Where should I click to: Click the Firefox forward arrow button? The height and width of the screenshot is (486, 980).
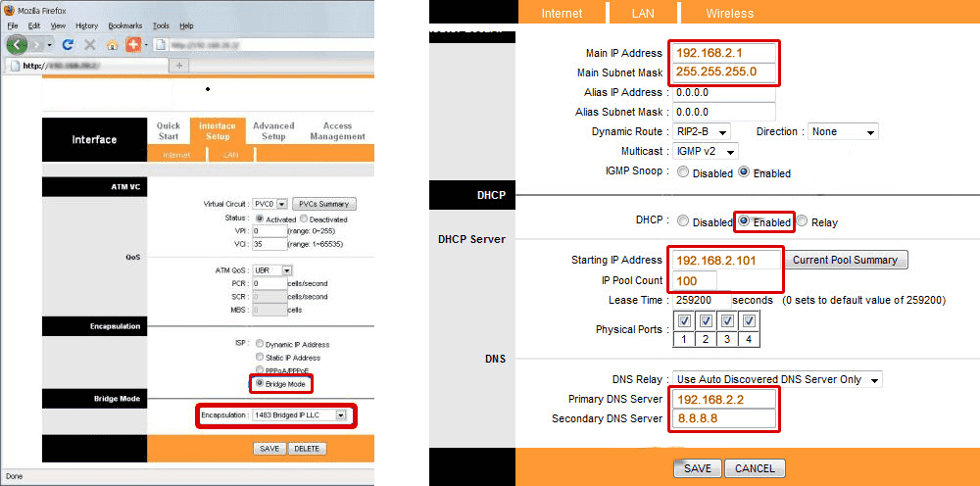tap(37, 46)
